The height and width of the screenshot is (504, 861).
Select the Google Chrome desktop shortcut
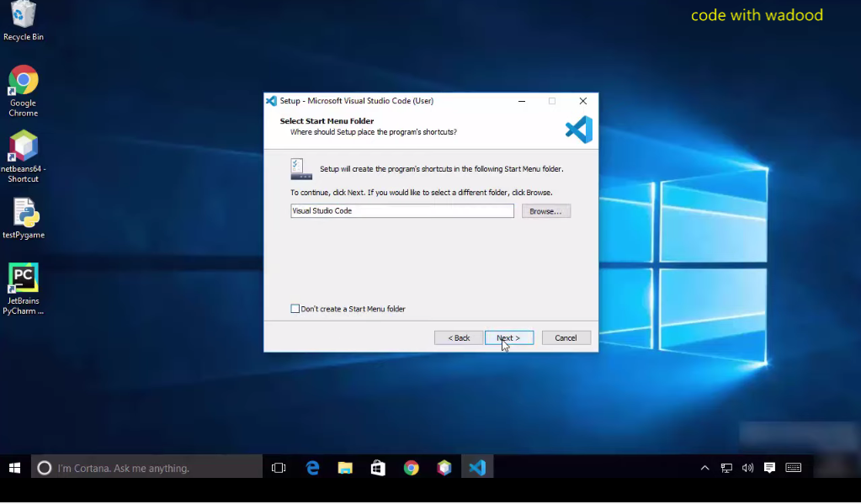tap(23, 91)
